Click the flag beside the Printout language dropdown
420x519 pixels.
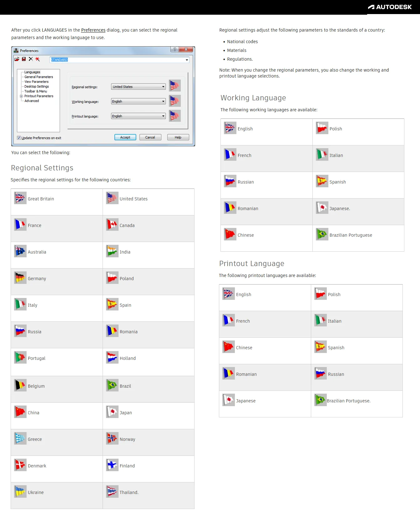(175, 116)
